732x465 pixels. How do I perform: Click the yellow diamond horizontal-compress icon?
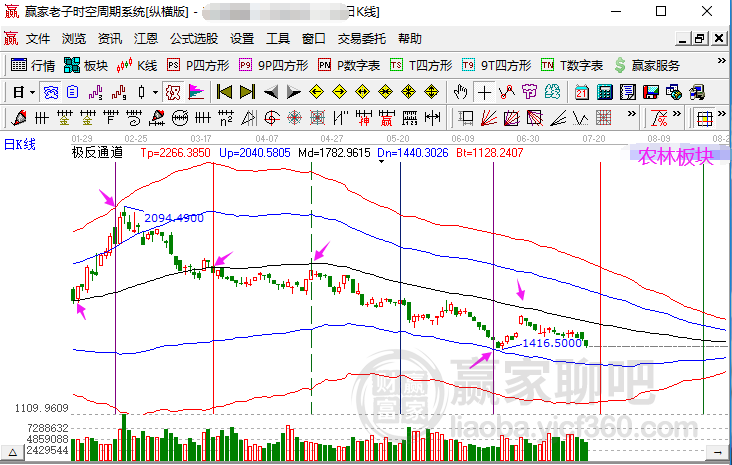385,92
